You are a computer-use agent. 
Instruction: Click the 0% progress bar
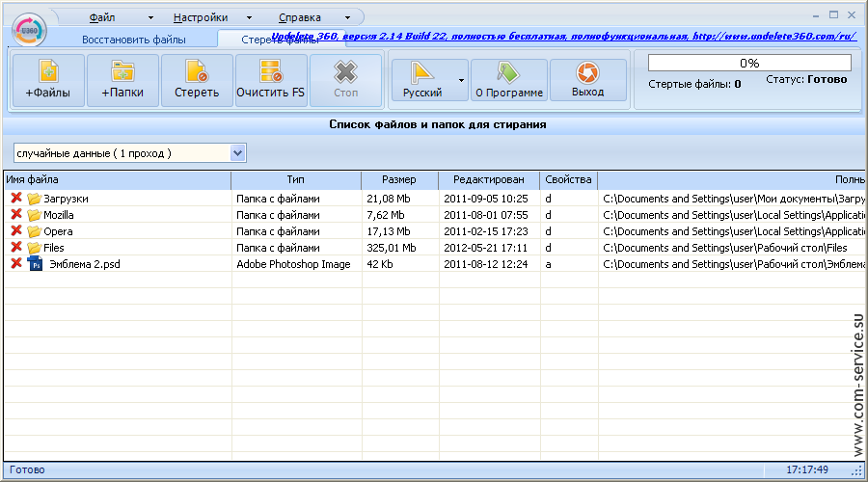click(x=749, y=63)
